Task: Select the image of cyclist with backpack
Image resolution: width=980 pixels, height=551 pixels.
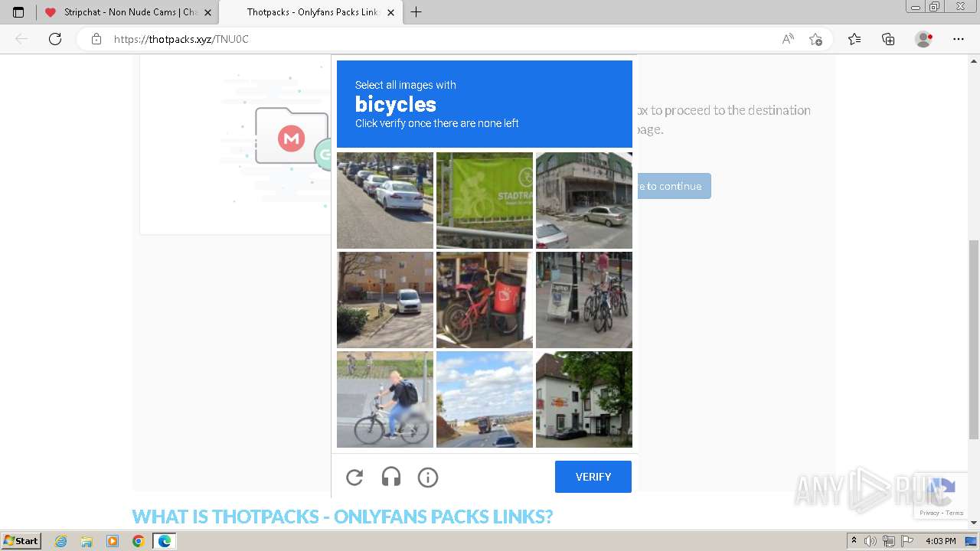Action: click(x=385, y=399)
